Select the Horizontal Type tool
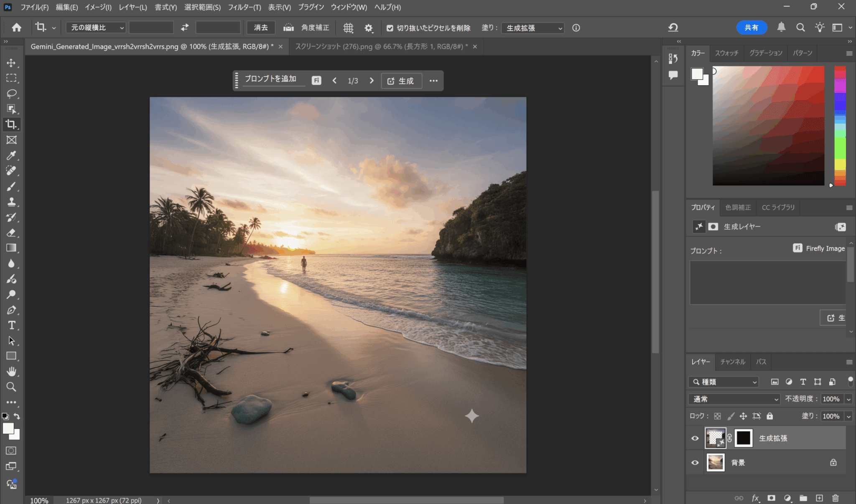 (11, 325)
